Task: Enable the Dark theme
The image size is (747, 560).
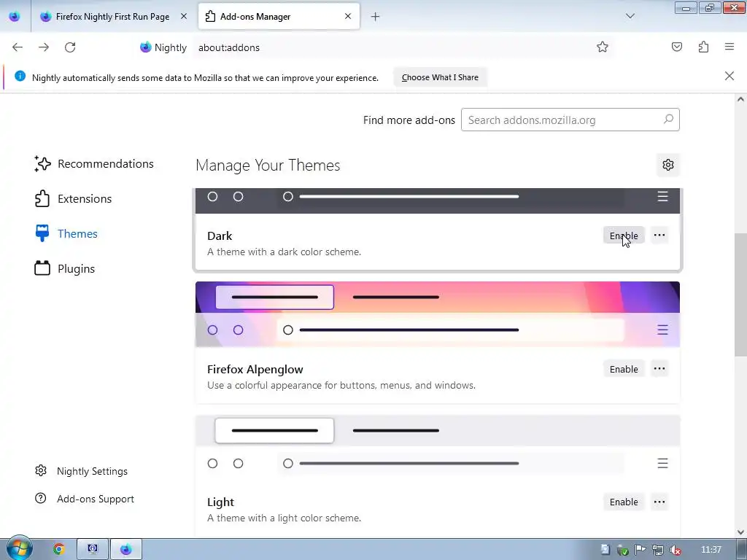Action: [624, 236]
